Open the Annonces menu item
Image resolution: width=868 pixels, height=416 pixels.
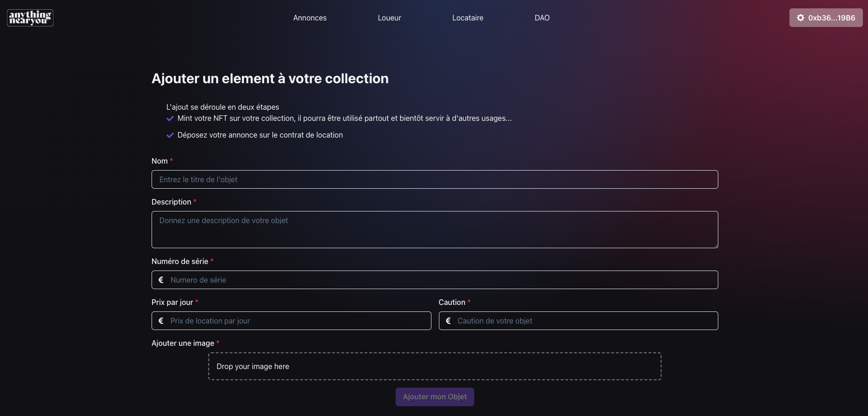tap(310, 18)
